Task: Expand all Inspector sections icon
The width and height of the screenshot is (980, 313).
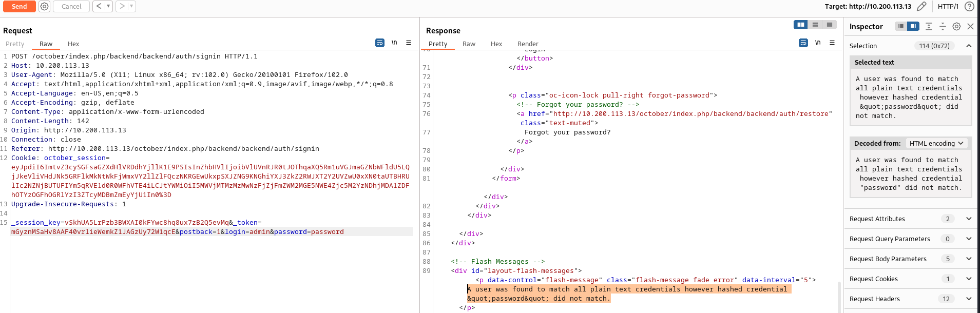Action: (x=929, y=27)
